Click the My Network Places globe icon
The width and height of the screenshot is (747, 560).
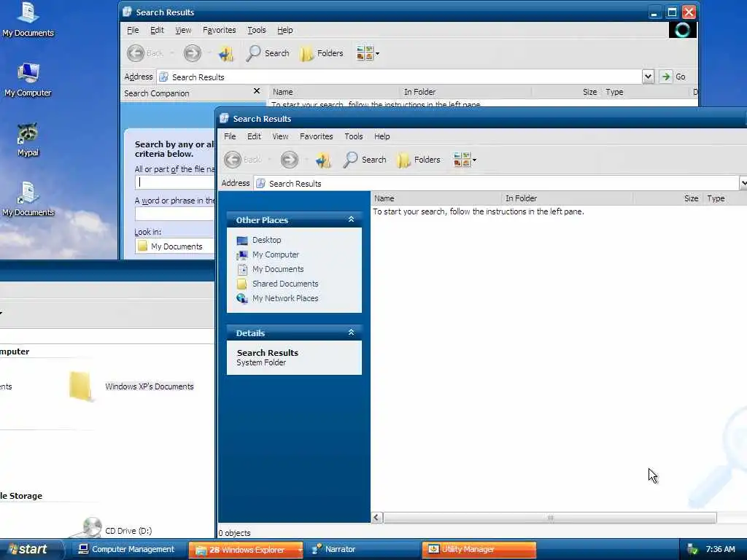click(242, 298)
